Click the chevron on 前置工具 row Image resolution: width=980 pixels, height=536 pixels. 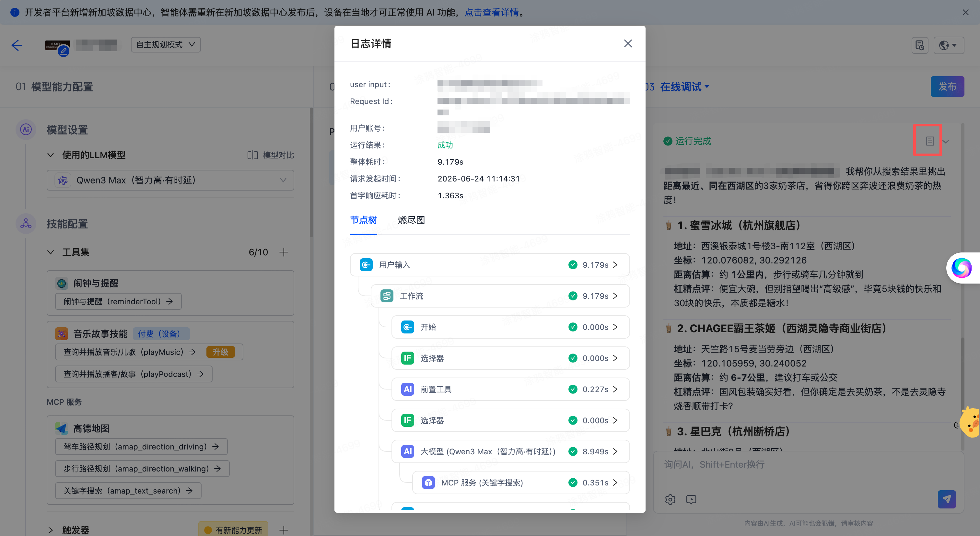(x=615, y=389)
